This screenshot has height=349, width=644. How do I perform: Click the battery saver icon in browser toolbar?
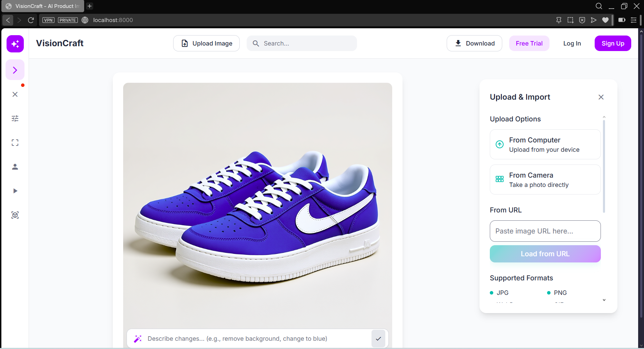tap(622, 20)
